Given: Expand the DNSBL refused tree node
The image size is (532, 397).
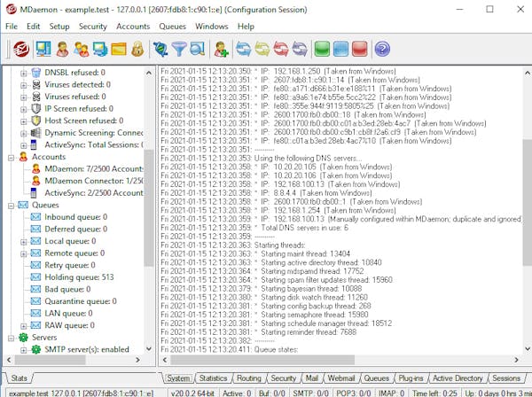Looking at the screenshot, I should 23,73.
